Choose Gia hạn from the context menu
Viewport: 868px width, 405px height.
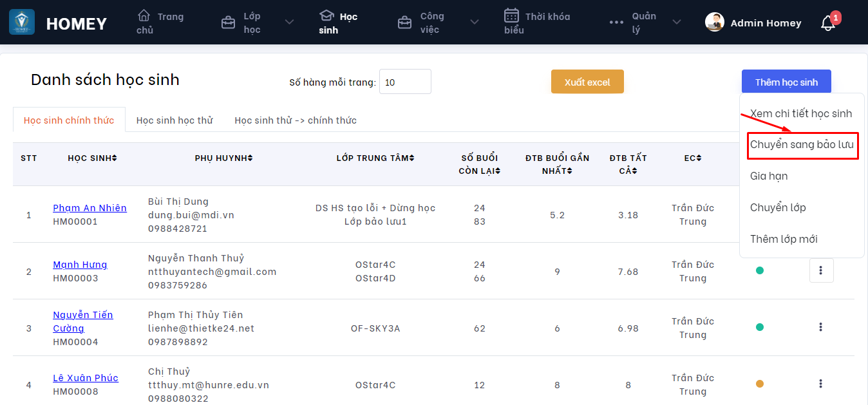pos(769,176)
